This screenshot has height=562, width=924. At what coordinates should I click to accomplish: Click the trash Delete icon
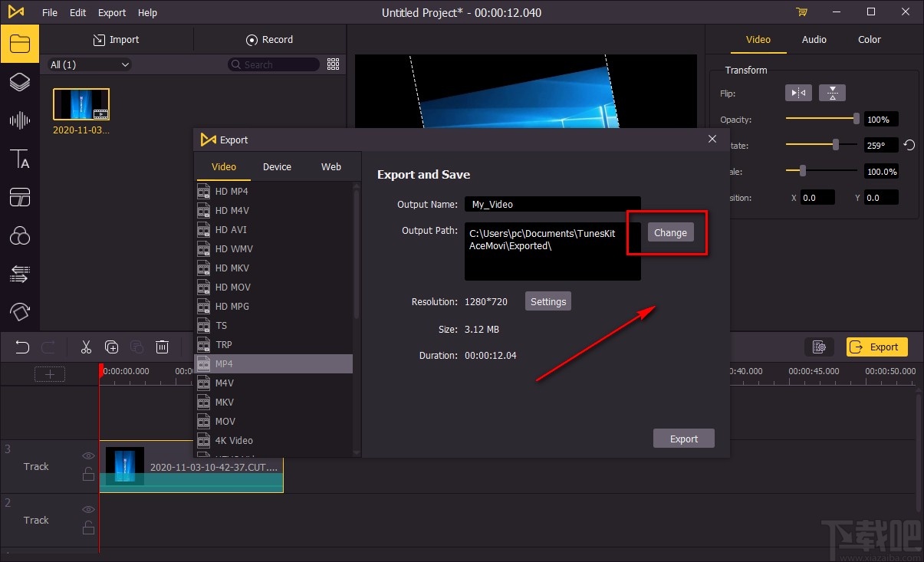pos(162,347)
